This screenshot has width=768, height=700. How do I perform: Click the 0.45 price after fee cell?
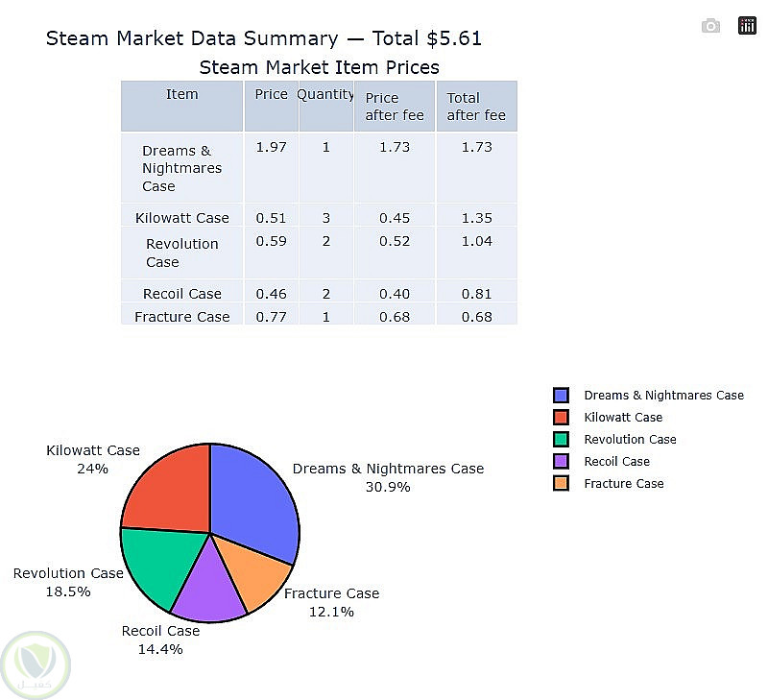[395, 215]
